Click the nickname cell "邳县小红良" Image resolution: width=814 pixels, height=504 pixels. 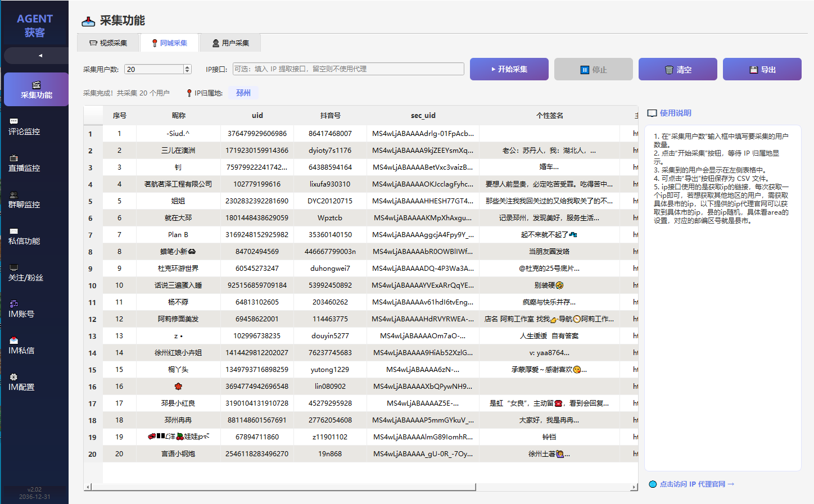click(x=178, y=403)
